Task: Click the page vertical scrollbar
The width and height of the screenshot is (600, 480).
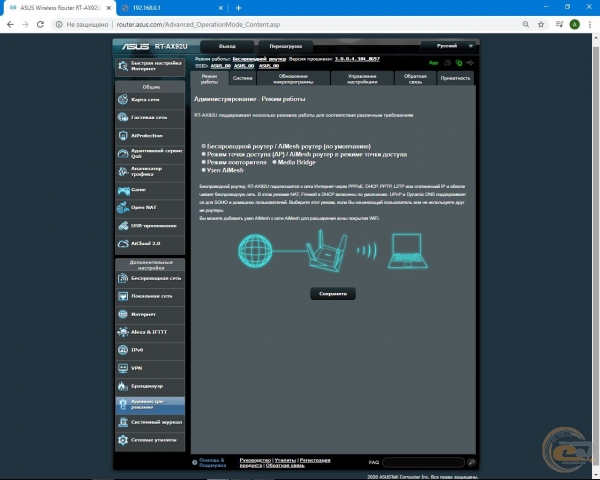Action: [596, 256]
